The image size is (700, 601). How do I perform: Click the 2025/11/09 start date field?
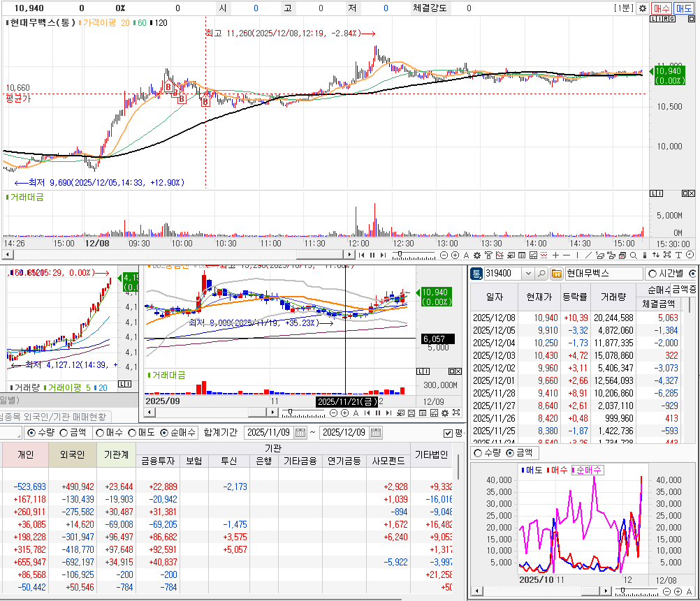[269, 432]
